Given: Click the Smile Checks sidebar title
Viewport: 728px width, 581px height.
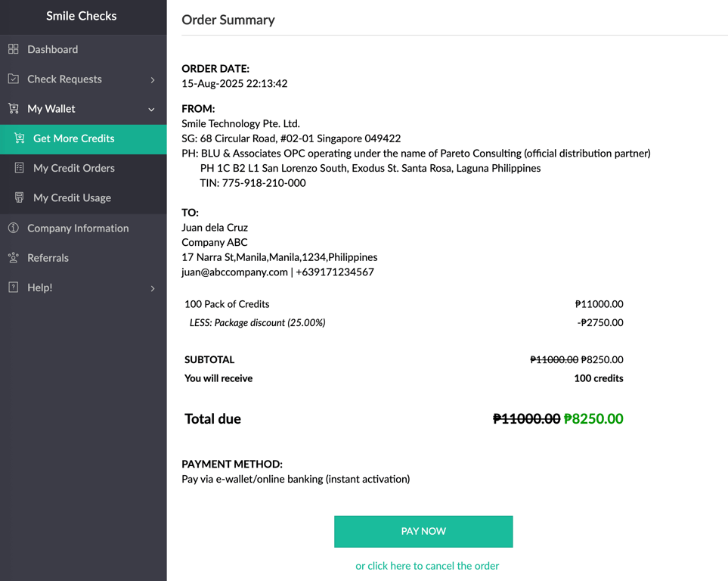Looking at the screenshot, I should [x=82, y=16].
